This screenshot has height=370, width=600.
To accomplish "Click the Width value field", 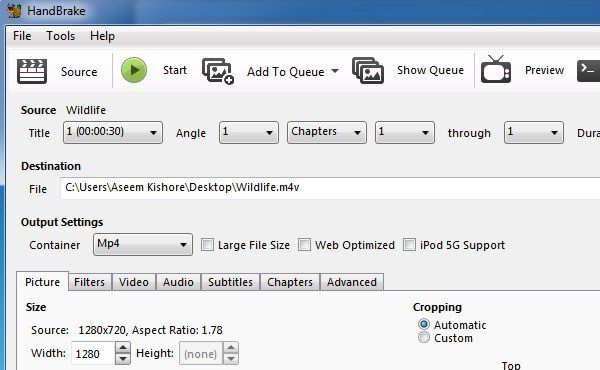I will (x=93, y=354).
